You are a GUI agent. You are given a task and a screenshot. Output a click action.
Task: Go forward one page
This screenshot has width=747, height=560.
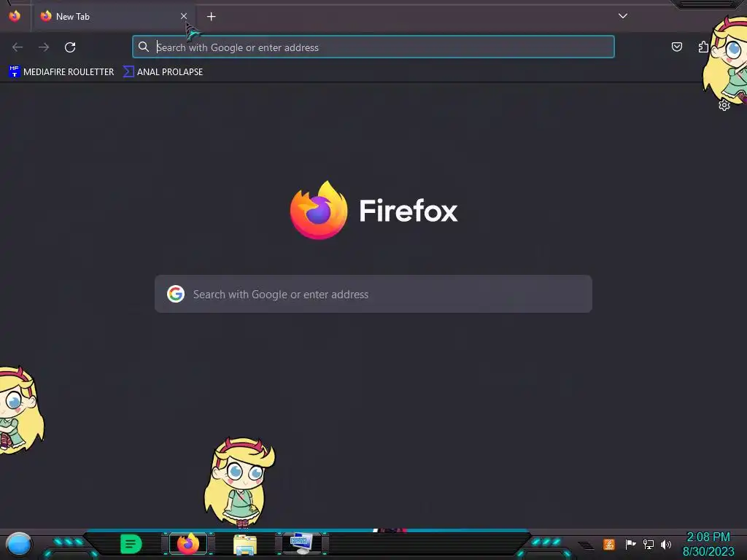click(44, 47)
